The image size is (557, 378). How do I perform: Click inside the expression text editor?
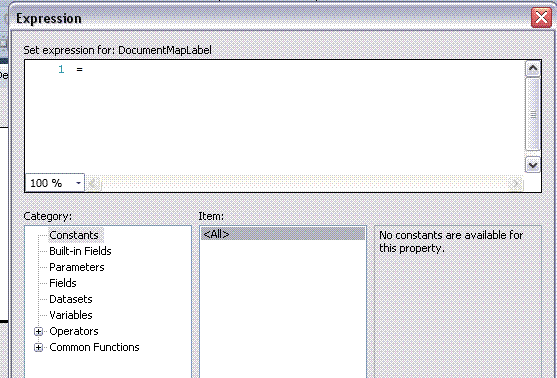click(x=274, y=117)
